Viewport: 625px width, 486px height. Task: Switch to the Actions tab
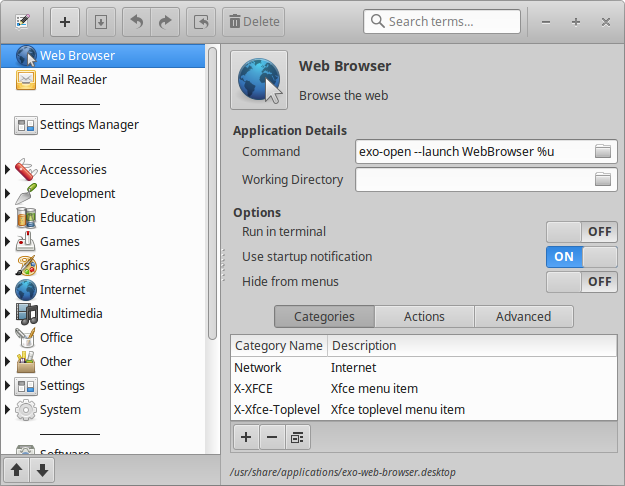point(424,317)
